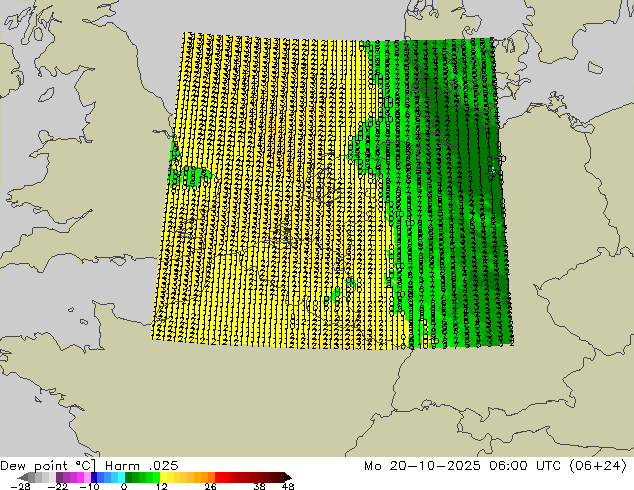Click the legend label "26"
The width and height of the screenshot is (634, 490).
(210, 487)
